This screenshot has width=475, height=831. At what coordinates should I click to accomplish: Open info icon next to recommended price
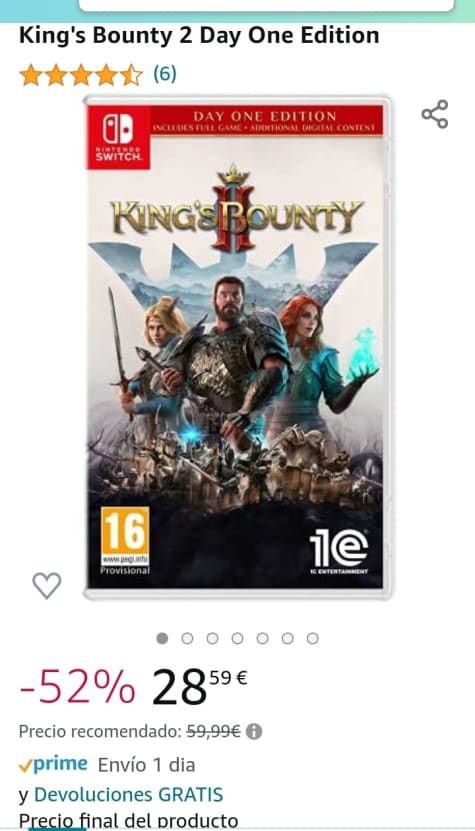[254, 732]
